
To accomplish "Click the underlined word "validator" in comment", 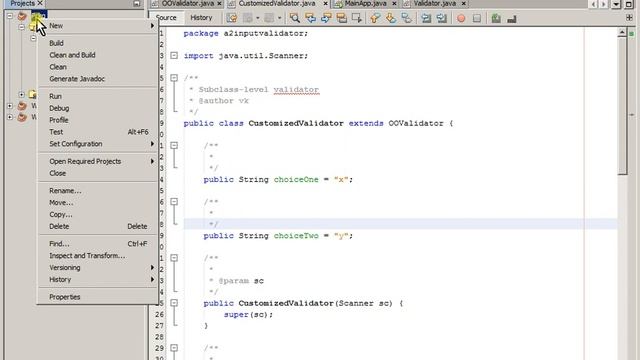I will click(296, 89).
